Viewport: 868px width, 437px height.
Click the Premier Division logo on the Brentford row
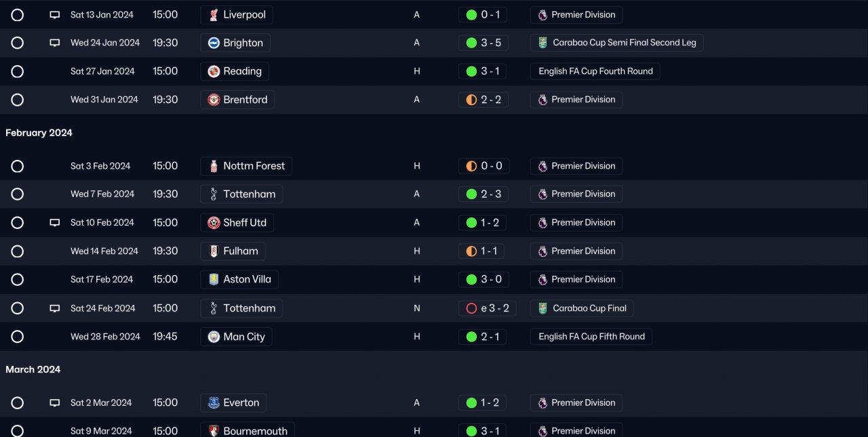[x=542, y=100]
